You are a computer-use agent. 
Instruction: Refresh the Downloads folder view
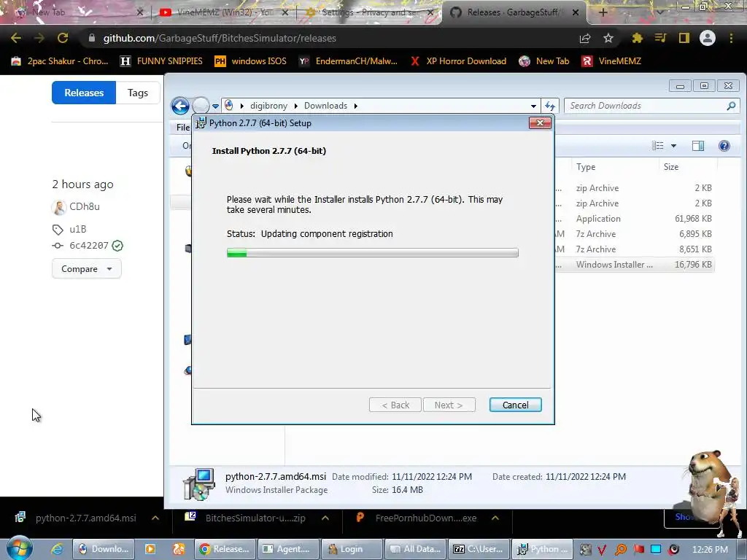coord(550,106)
